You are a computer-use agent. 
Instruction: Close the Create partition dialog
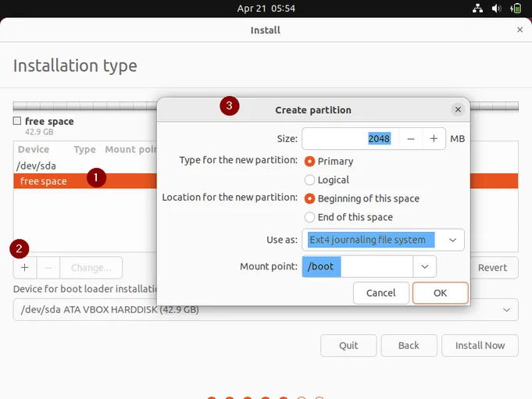click(x=458, y=109)
